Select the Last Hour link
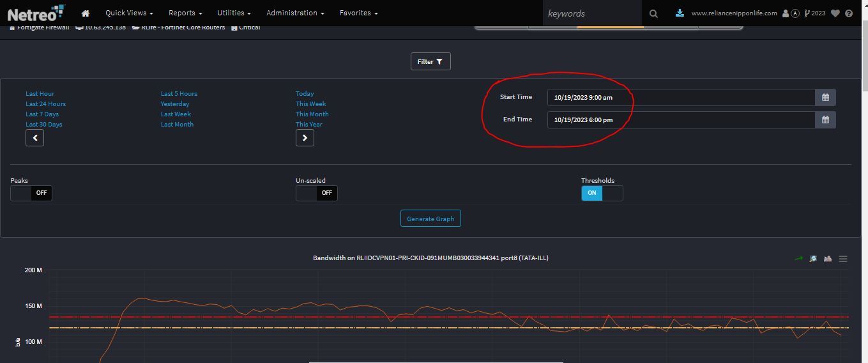This screenshot has height=363, width=868. coord(40,94)
